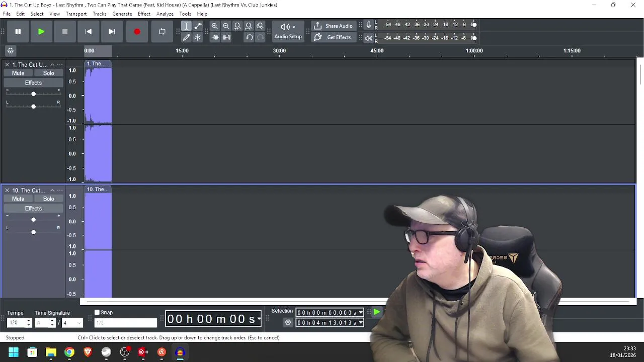
Task: Click the Selection toolbar gear icon
Action: pyautogui.click(x=288, y=323)
